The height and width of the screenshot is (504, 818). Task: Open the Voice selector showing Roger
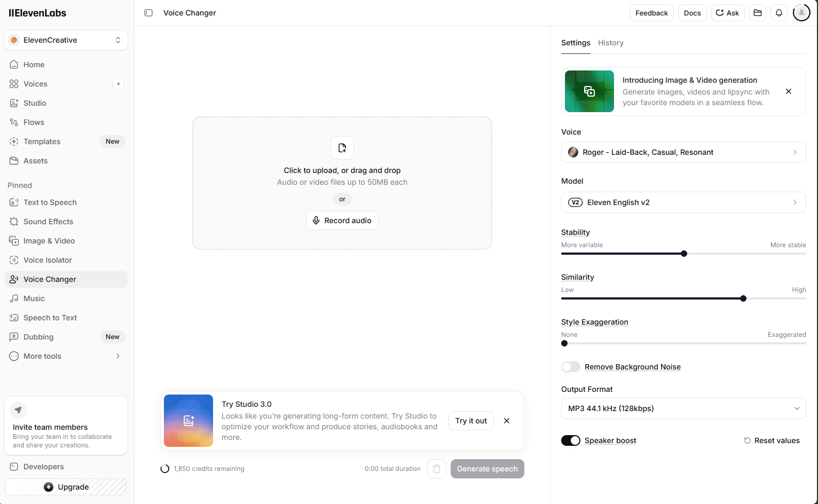(683, 152)
